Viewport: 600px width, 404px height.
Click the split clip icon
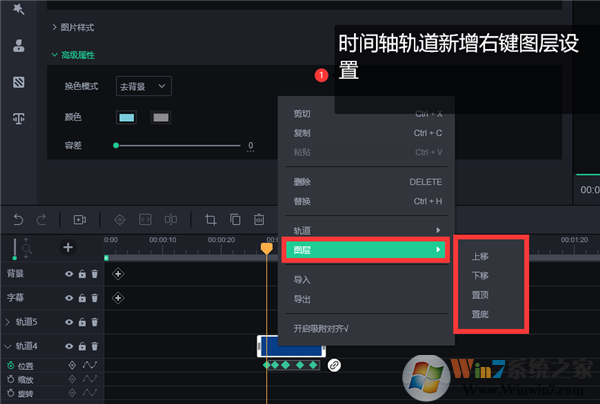(x=171, y=219)
